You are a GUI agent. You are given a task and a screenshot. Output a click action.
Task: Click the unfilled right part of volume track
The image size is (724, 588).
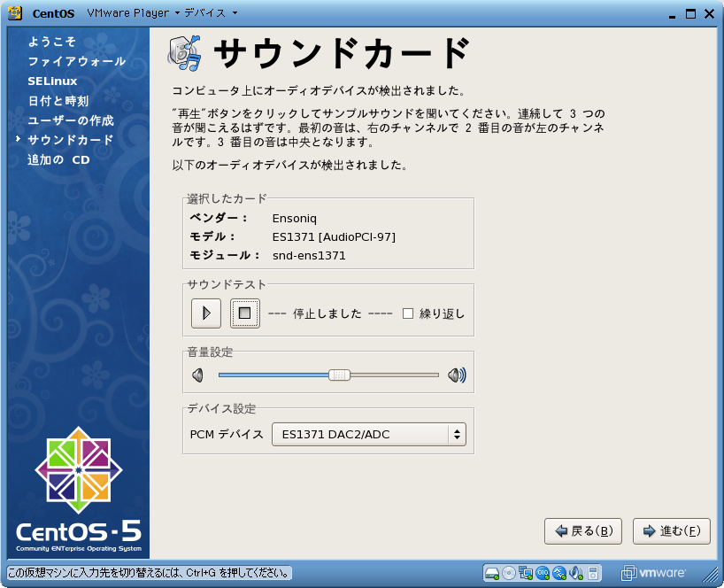pos(395,375)
